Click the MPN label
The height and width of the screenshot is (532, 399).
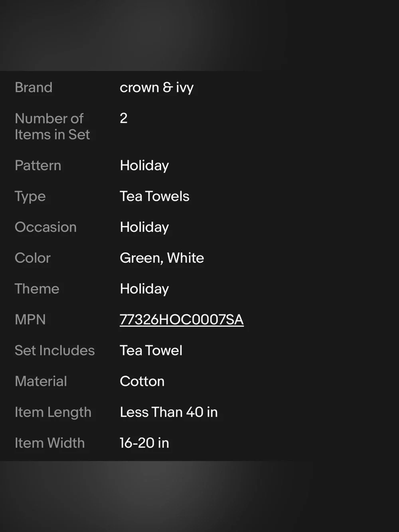[30, 320]
